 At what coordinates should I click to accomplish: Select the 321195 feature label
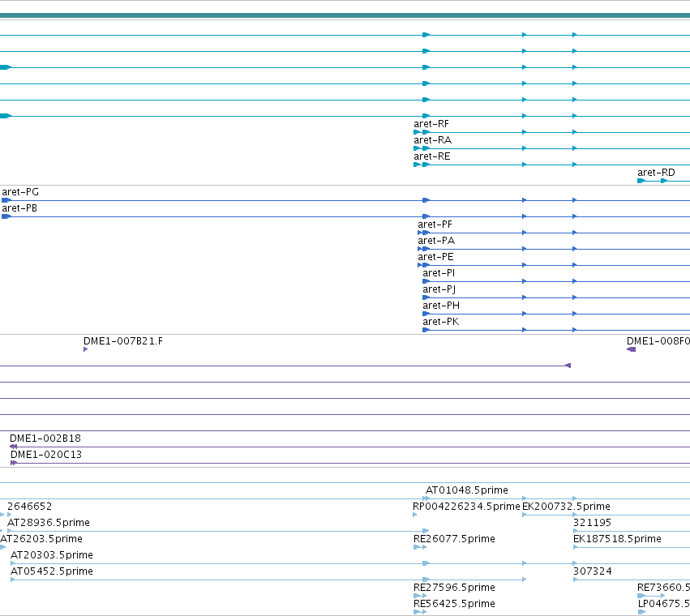pyautogui.click(x=592, y=523)
